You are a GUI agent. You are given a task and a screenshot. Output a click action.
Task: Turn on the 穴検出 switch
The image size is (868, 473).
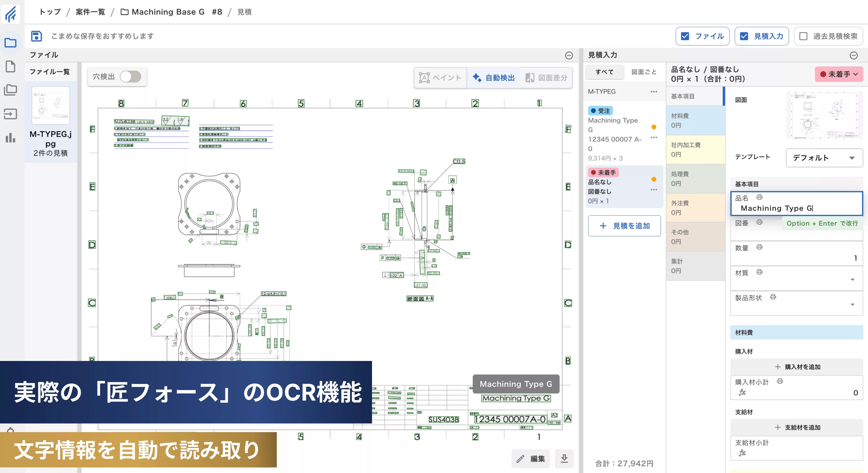pyautogui.click(x=130, y=77)
